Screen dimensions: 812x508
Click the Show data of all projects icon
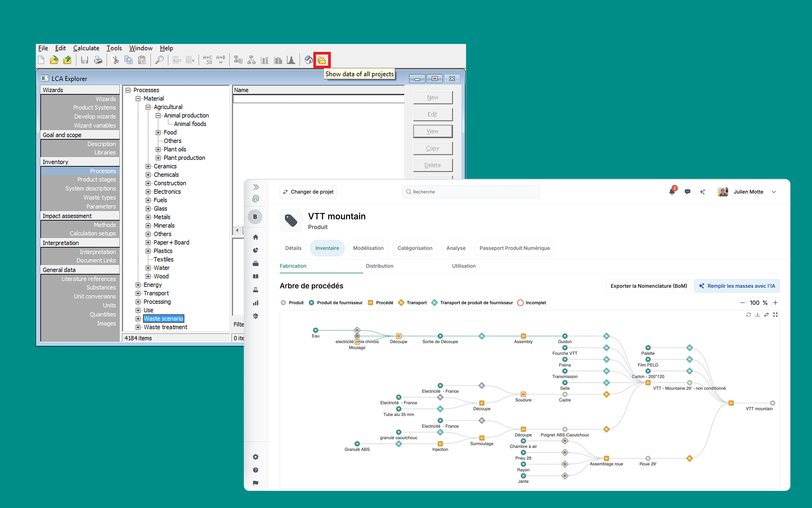tap(322, 61)
